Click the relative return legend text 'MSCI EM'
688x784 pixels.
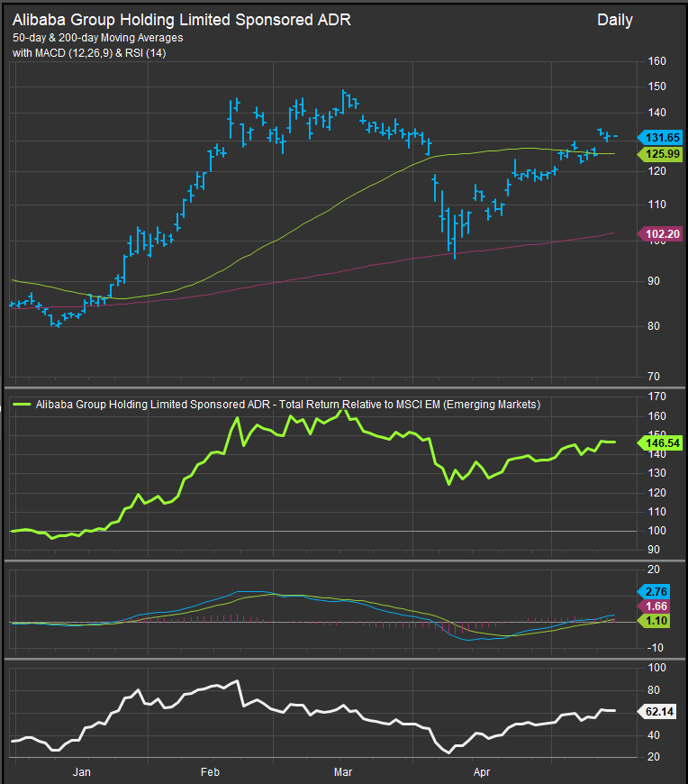(x=419, y=405)
